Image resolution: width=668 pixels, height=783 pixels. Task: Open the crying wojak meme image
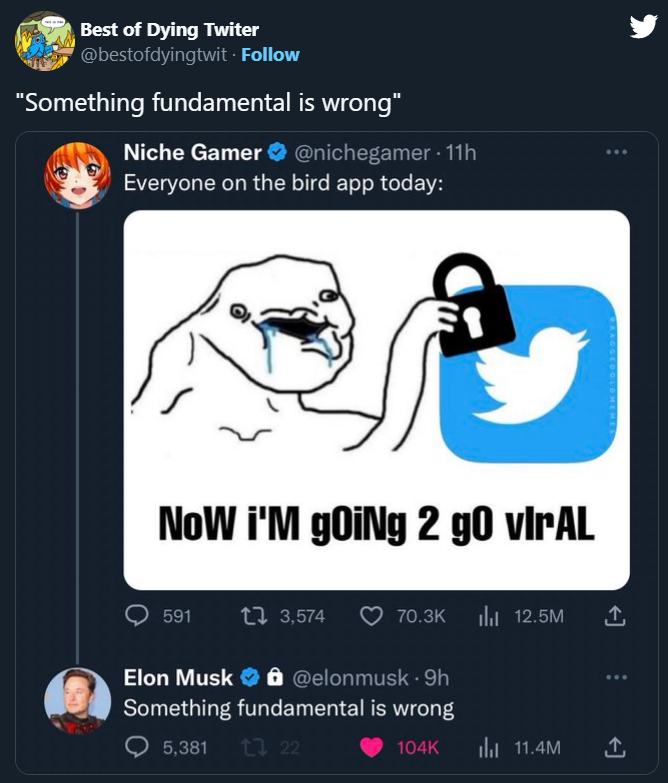click(376, 399)
